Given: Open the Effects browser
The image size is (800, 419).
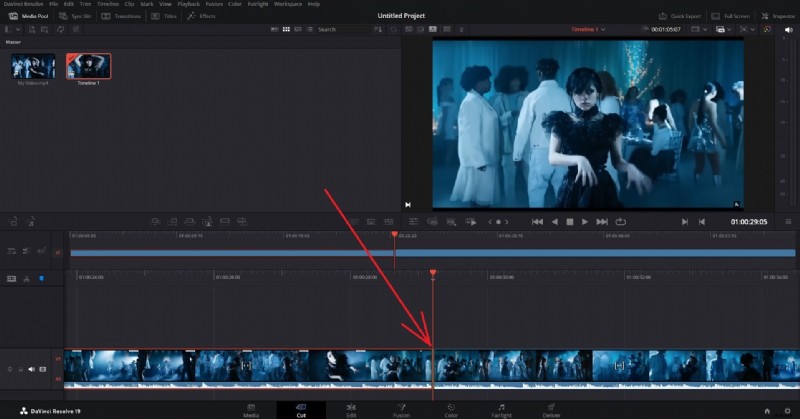Looking at the screenshot, I should coord(201,16).
